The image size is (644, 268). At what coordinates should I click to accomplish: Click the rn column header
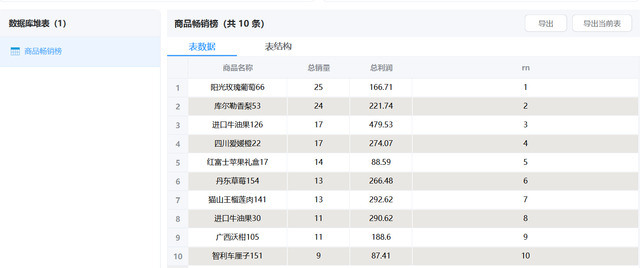point(525,68)
